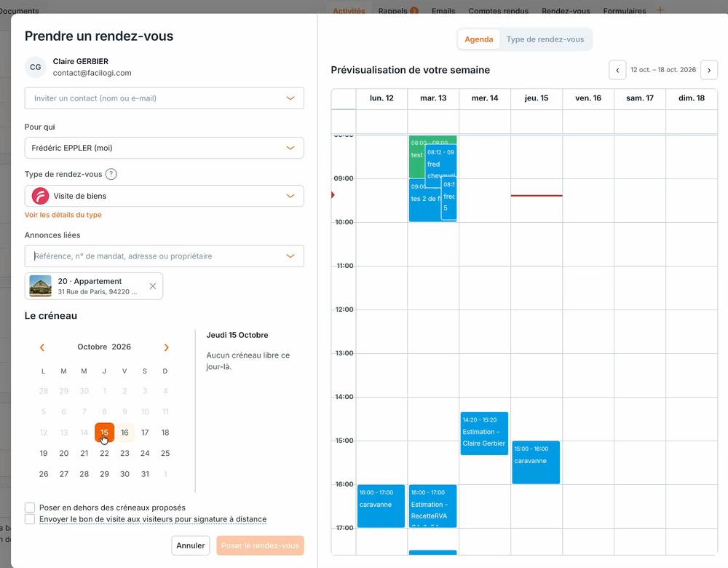Click the Annuler button
The height and width of the screenshot is (568, 728).
(x=190, y=545)
